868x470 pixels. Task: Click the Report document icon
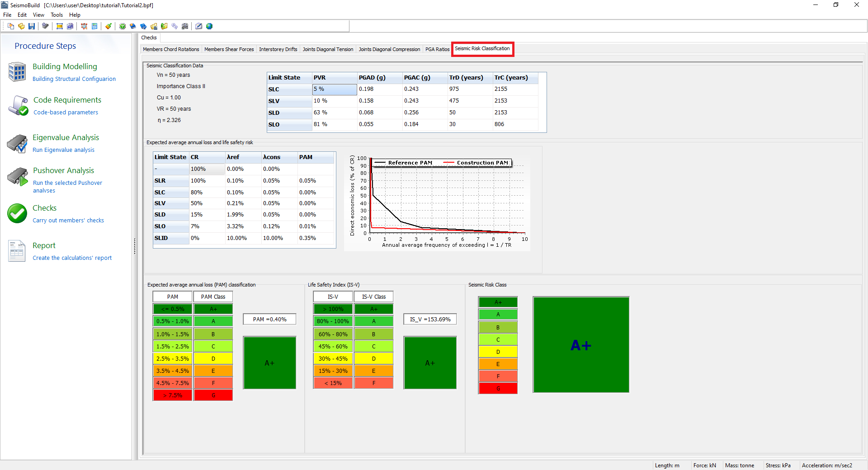17,251
